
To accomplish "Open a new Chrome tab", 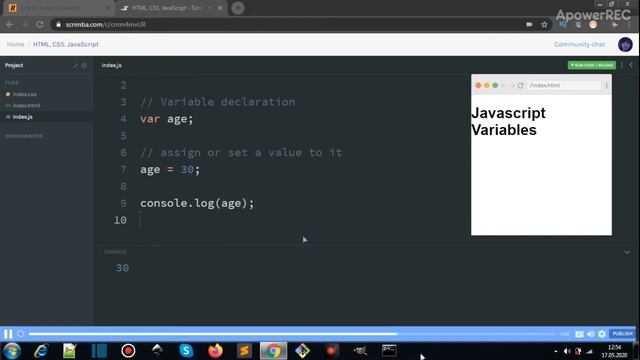I will (x=238, y=8).
